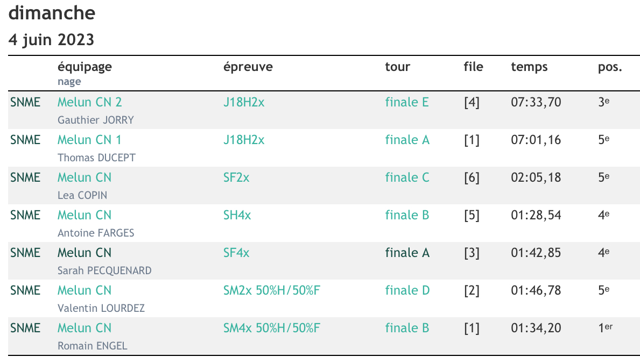Open the Melun CN 1 crew link
Screen dimensions: 640x364
[x=89, y=140]
